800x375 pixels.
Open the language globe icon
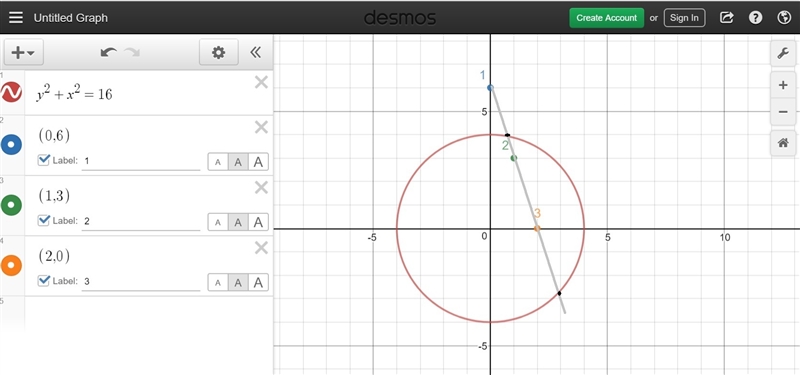(784, 17)
